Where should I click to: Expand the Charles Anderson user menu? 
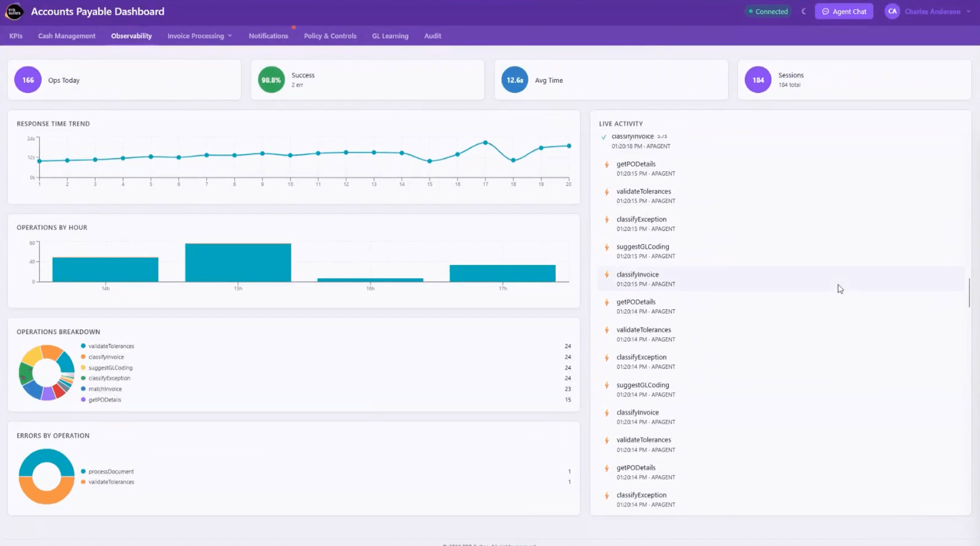[x=937, y=11]
